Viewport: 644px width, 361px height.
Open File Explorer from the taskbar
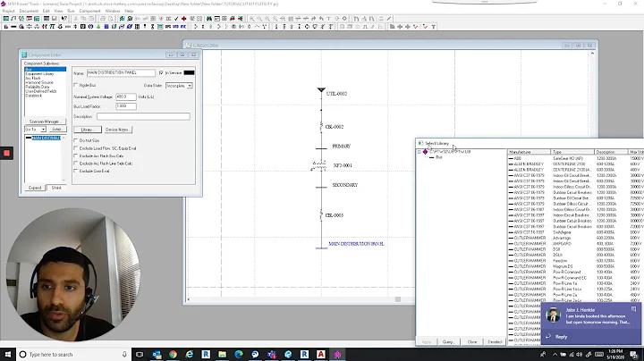222,354
